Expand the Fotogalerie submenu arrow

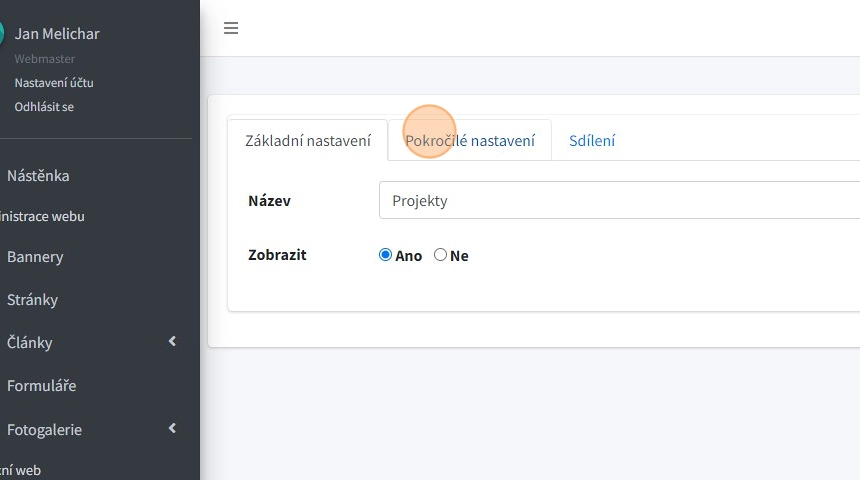click(x=172, y=429)
